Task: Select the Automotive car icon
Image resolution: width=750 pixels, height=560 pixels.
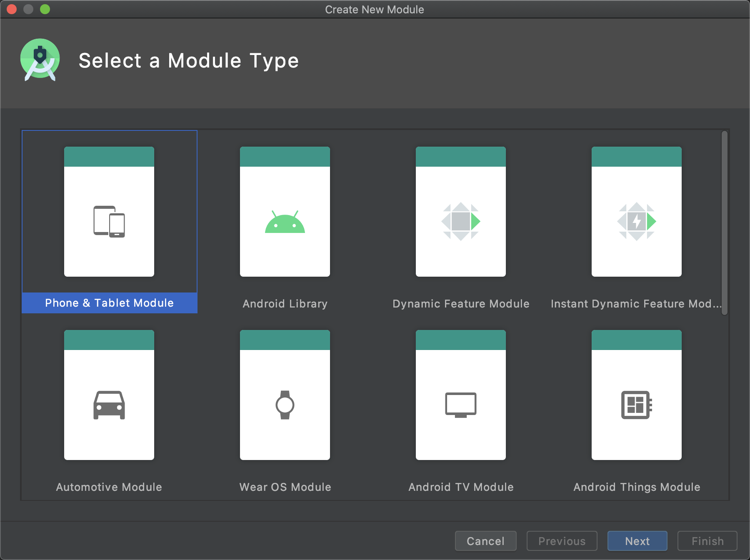Action: [x=109, y=405]
